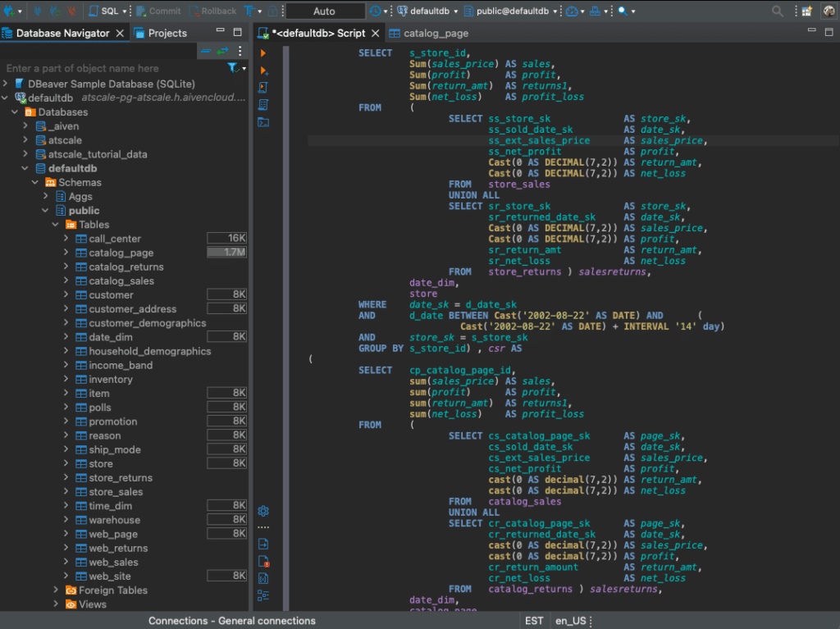Click the lock icon in toolbar
The width and height of the screenshot is (840, 629).
coord(272,11)
